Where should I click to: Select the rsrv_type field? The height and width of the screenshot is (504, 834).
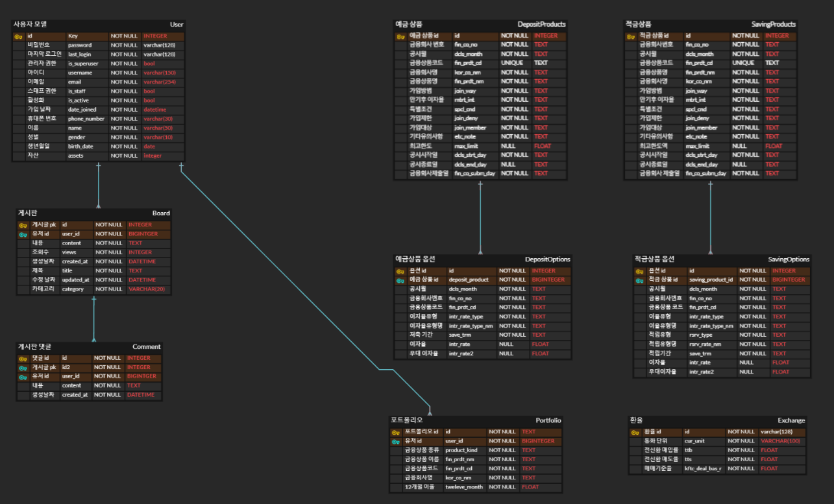click(x=701, y=335)
